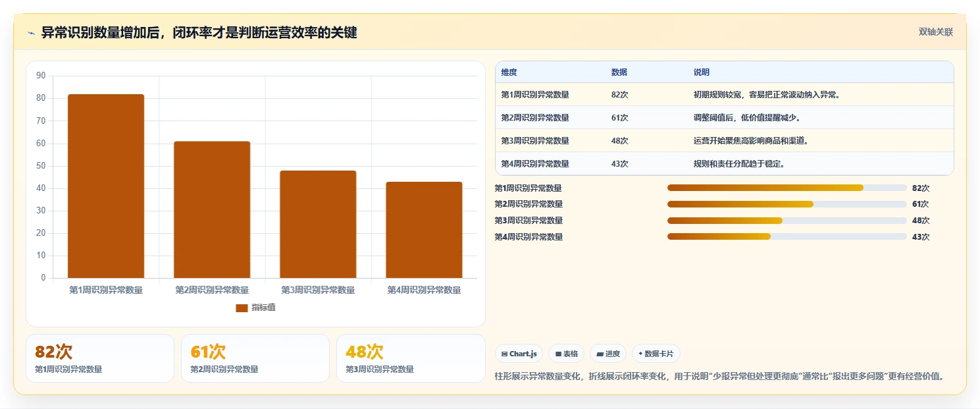
Task: Click the note 初期规则较宽，容易把正常波动纳入异常。
Action: [x=768, y=95]
